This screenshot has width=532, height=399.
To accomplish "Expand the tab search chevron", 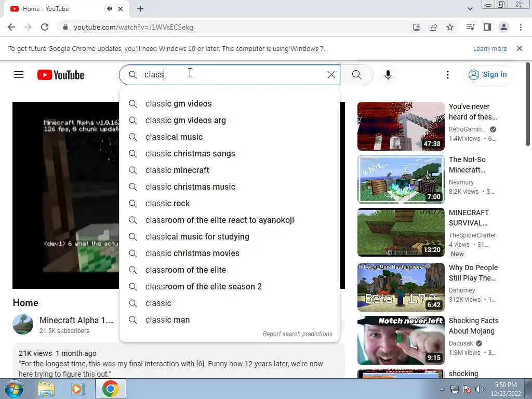I will click(470, 9).
